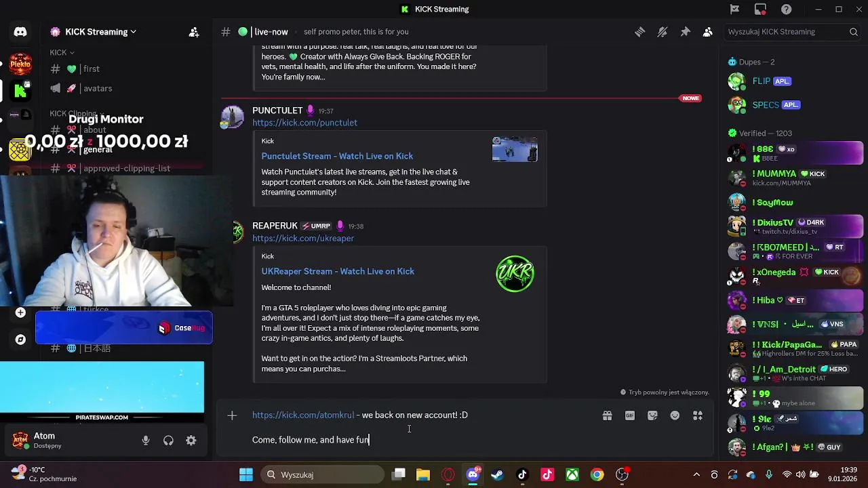868x488 pixels.
Task: Open Steam from the taskbar
Action: click(x=497, y=474)
